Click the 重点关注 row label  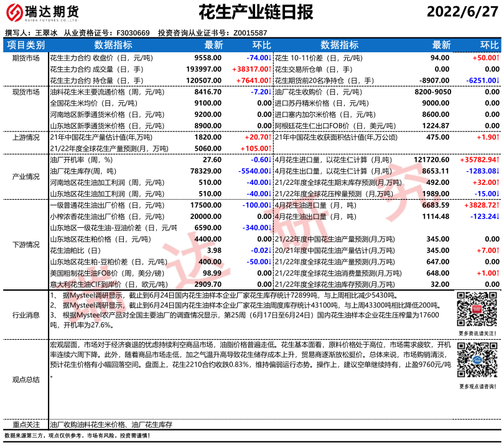(x=26, y=424)
